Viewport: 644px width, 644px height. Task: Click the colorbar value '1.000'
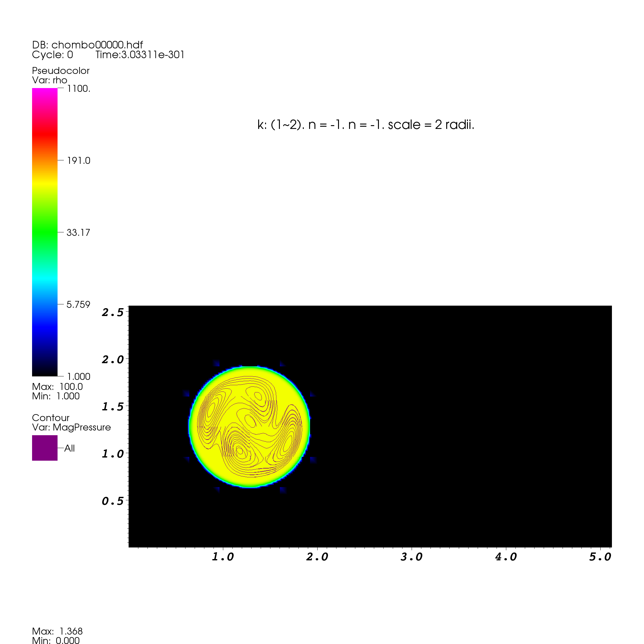click(79, 377)
